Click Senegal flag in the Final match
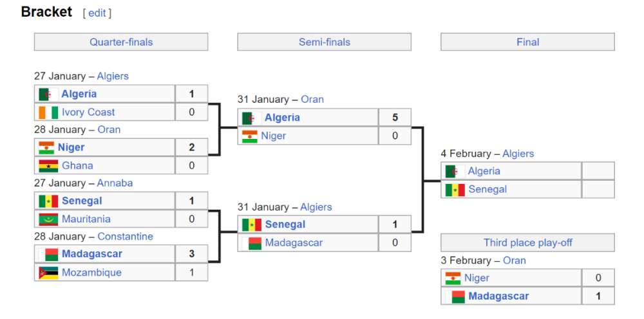 (x=455, y=189)
